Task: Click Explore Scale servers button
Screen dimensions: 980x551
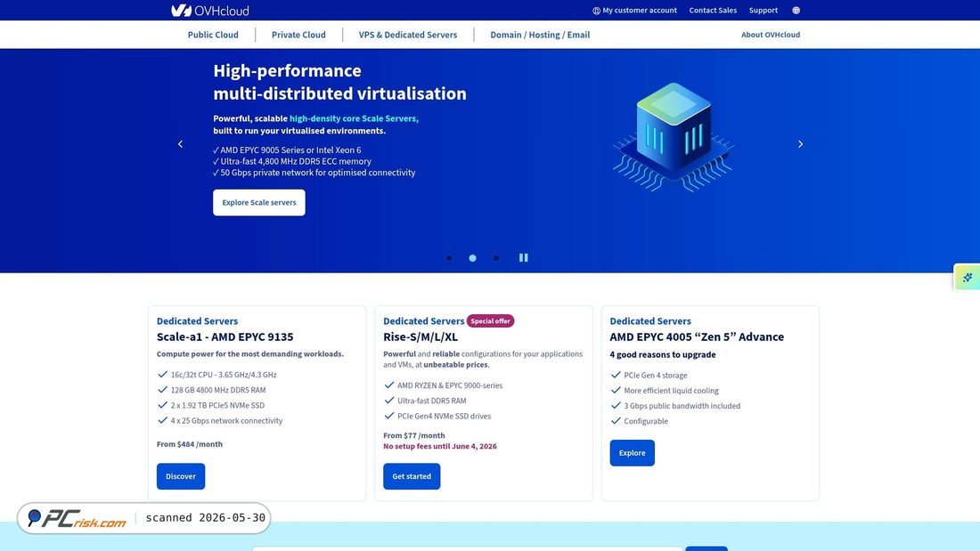Action: 258,202
